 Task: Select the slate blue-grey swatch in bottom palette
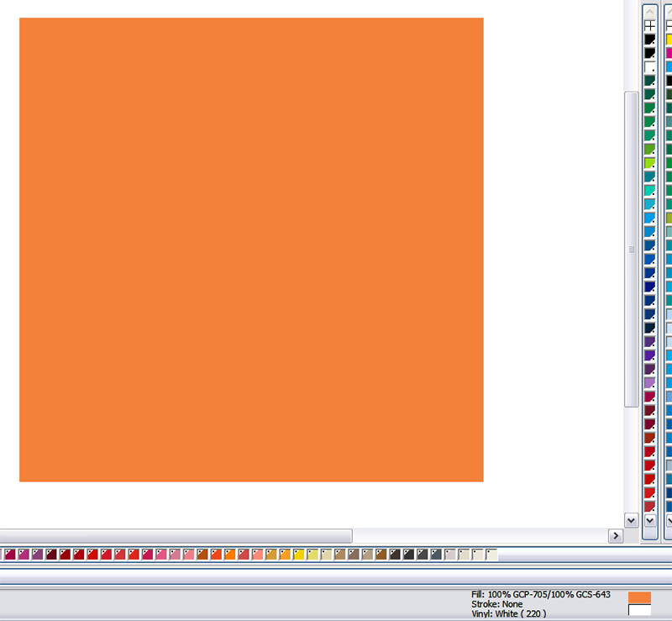point(436,555)
